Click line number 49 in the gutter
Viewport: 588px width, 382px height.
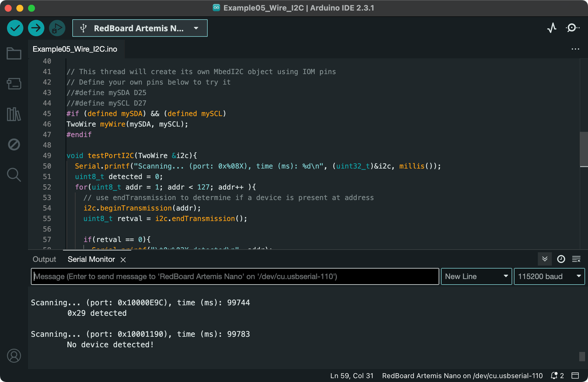[x=47, y=156]
